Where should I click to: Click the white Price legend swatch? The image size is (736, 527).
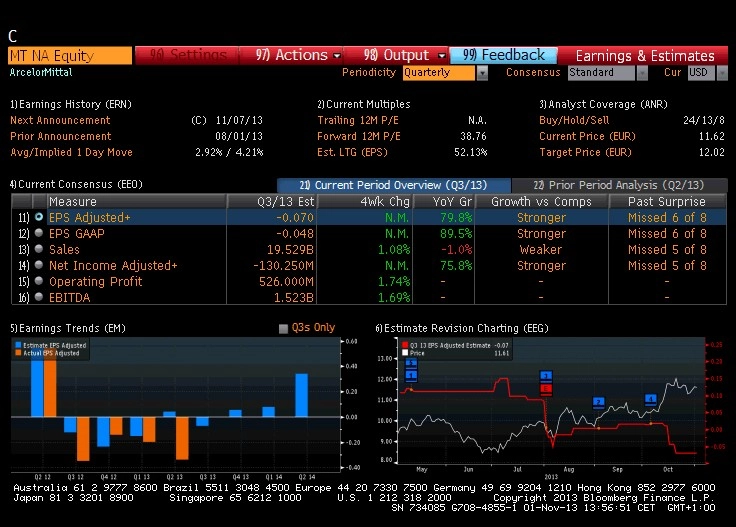click(x=405, y=353)
